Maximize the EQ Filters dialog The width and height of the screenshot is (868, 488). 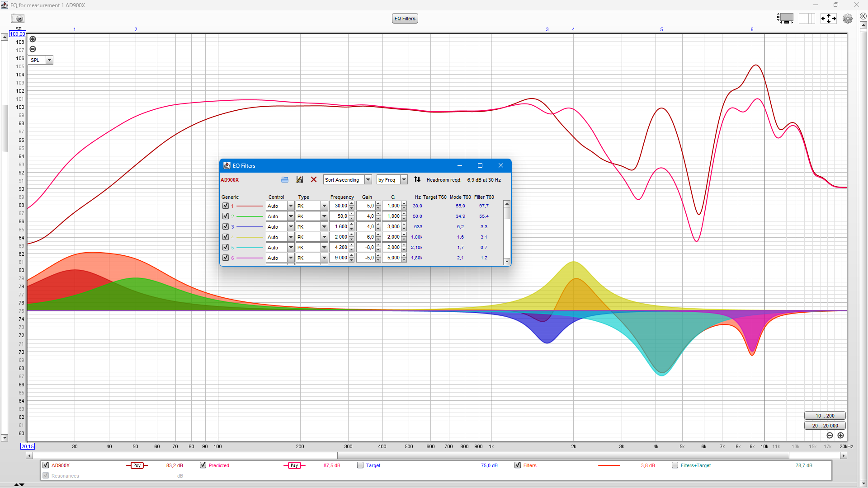[x=480, y=165]
